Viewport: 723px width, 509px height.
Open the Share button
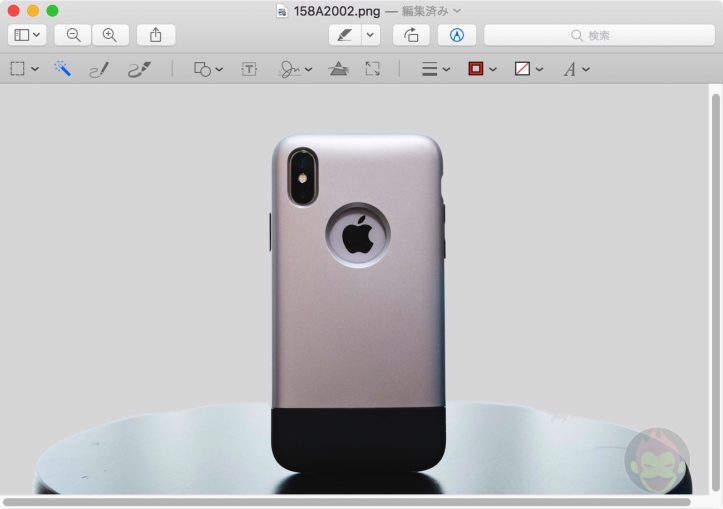(156, 35)
